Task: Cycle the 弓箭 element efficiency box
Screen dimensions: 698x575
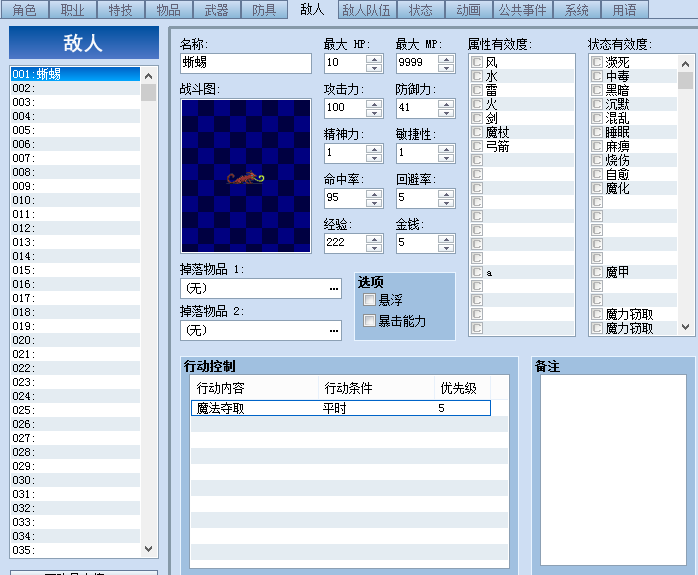Action: 477,146
